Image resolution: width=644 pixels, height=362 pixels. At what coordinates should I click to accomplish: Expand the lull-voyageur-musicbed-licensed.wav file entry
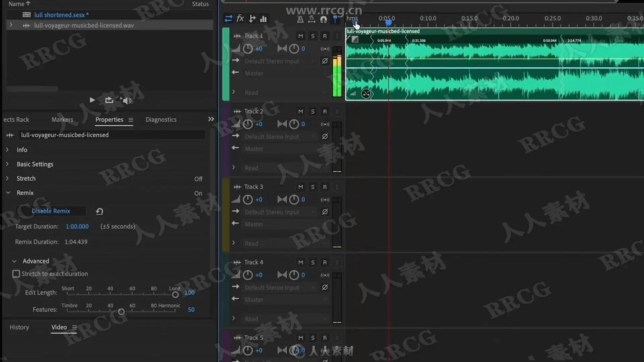[x=11, y=25]
